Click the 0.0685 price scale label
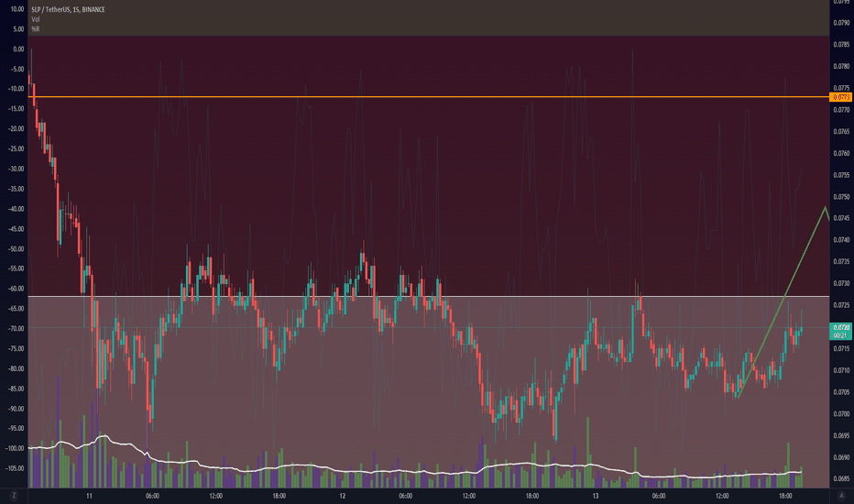Screen dimensions: 854x504 click(841, 479)
